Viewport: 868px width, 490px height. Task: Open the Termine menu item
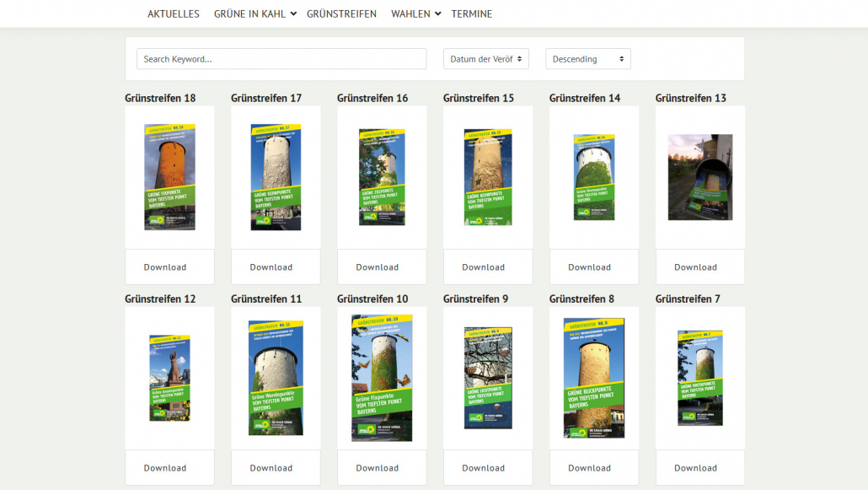[472, 13]
